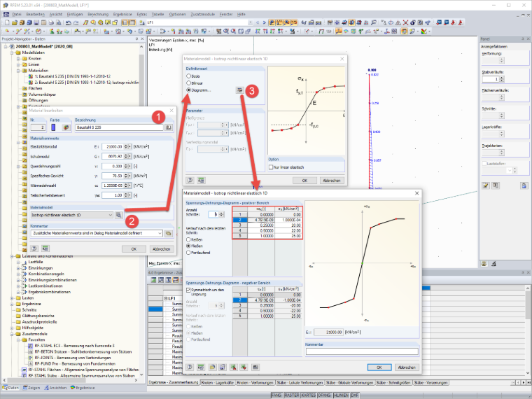The image size is (532, 399).
Task: Toggle the Symmetrisch um den Ursprung checkbox
Action: click(x=188, y=290)
